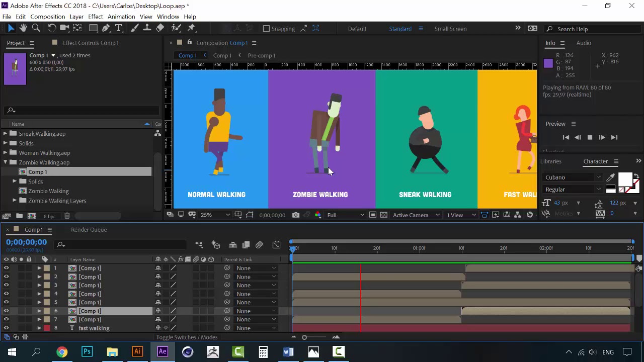Enable Draft 3D in timeline
The height and width of the screenshot is (362, 644).
tap(216, 245)
